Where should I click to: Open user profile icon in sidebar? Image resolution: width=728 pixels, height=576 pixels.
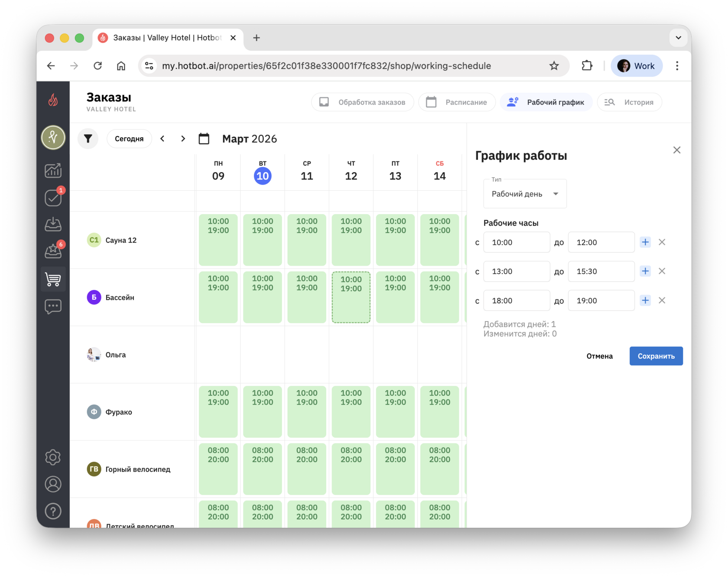(53, 484)
